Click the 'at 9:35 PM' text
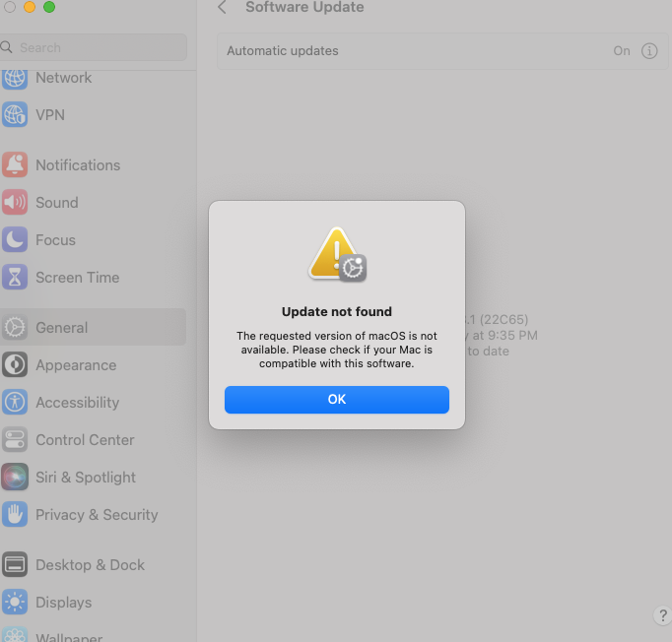The height and width of the screenshot is (642, 672). [x=504, y=336]
